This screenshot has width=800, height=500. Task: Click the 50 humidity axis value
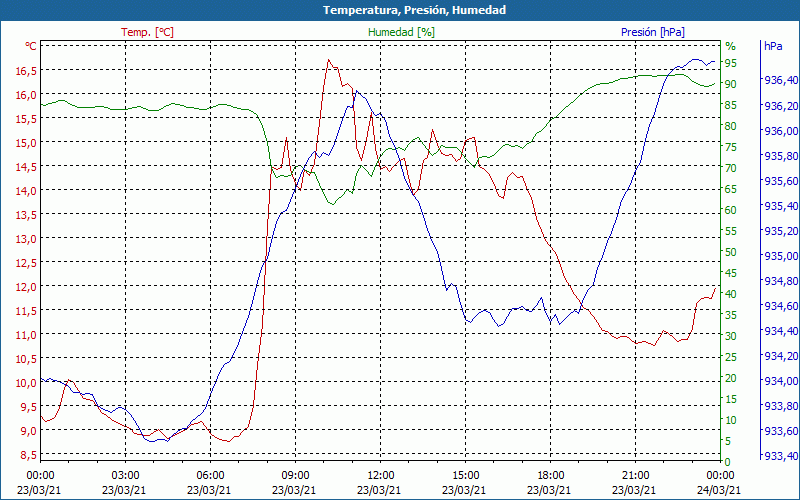[731, 252]
